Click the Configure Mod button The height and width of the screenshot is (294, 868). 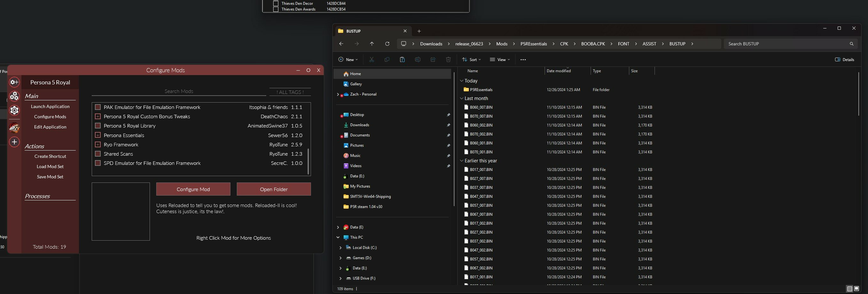click(193, 189)
